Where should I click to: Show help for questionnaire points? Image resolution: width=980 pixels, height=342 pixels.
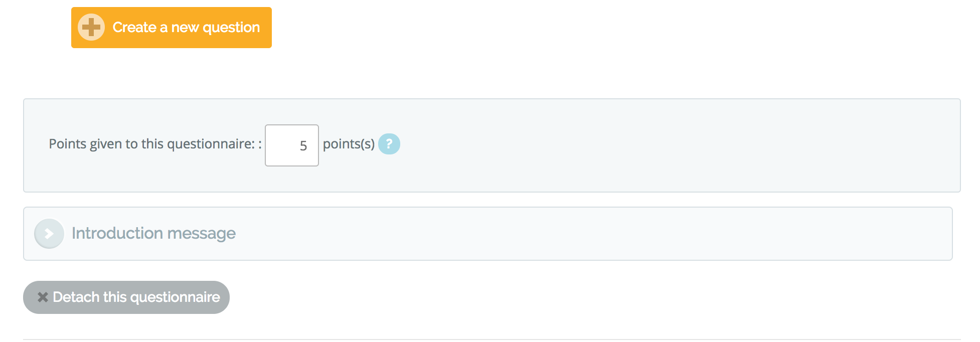[389, 144]
